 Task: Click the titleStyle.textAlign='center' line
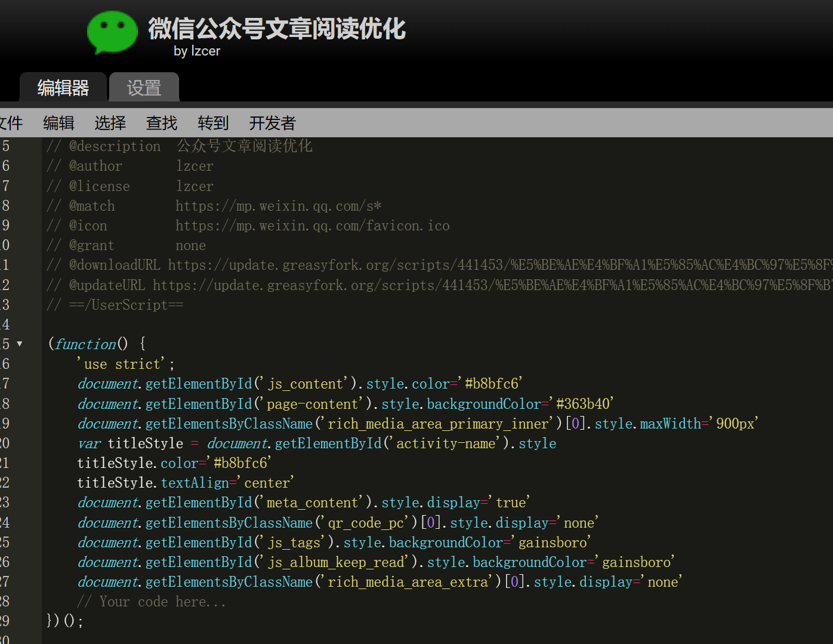186,483
